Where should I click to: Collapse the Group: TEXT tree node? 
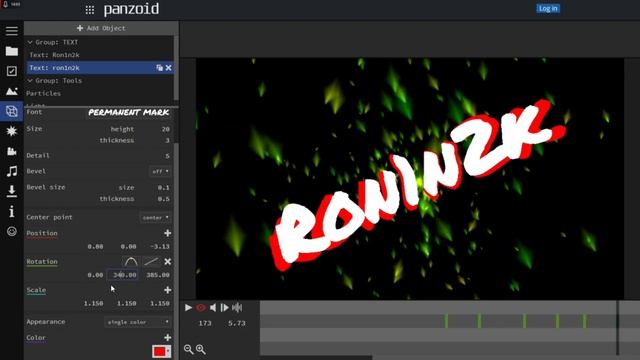(x=30, y=42)
